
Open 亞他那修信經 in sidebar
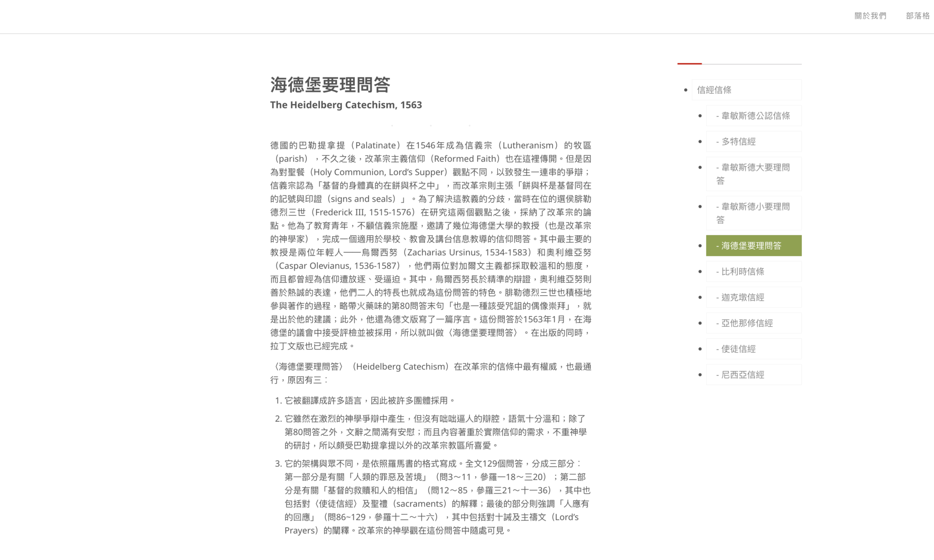tap(754, 323)
